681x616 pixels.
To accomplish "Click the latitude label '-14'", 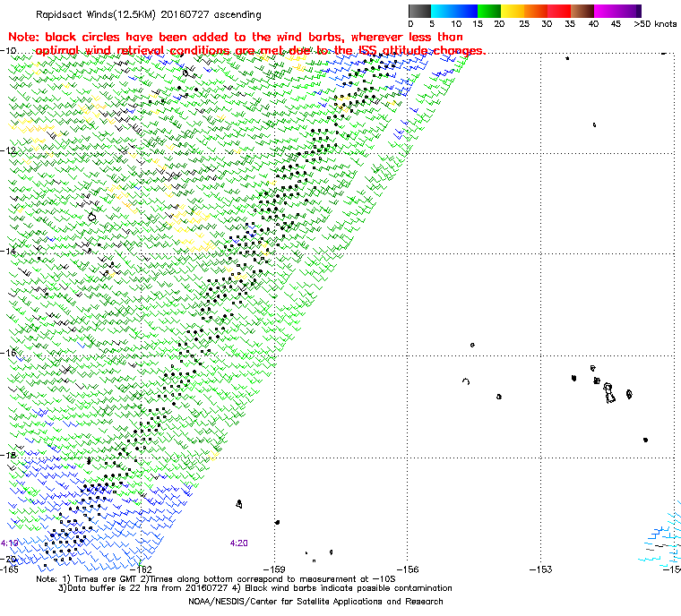I will pos(8,251).
